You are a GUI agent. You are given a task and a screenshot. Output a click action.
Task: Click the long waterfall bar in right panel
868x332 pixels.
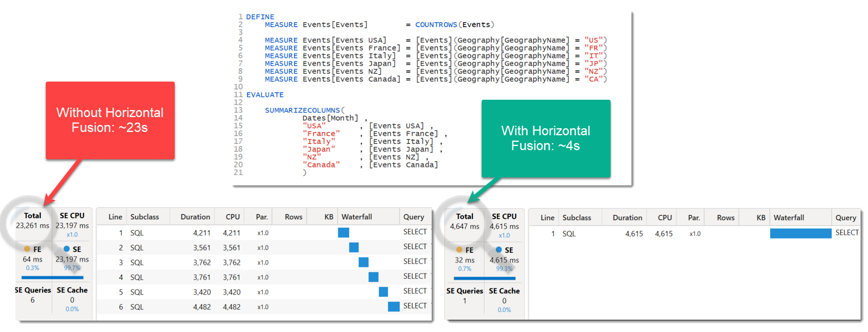coord(800,233)
